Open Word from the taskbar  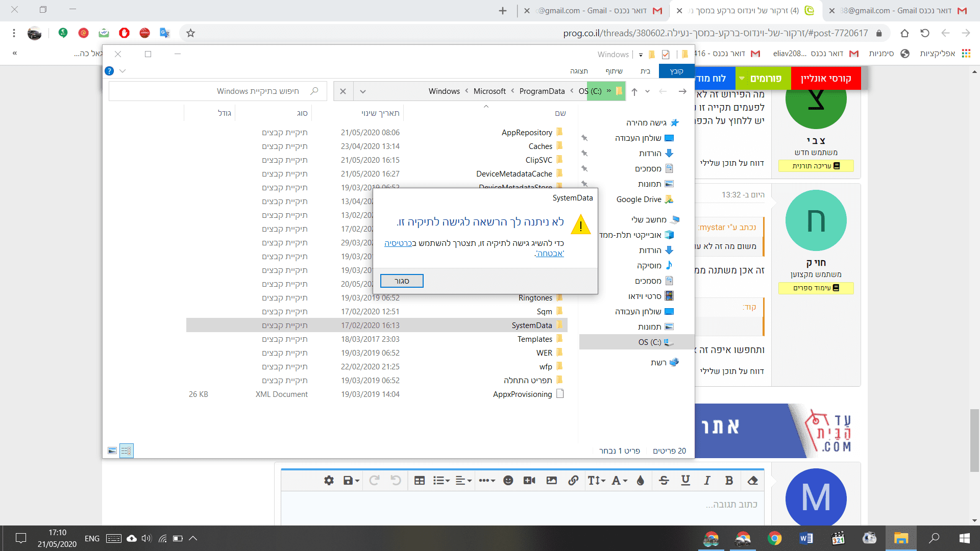tap(806, 538)
